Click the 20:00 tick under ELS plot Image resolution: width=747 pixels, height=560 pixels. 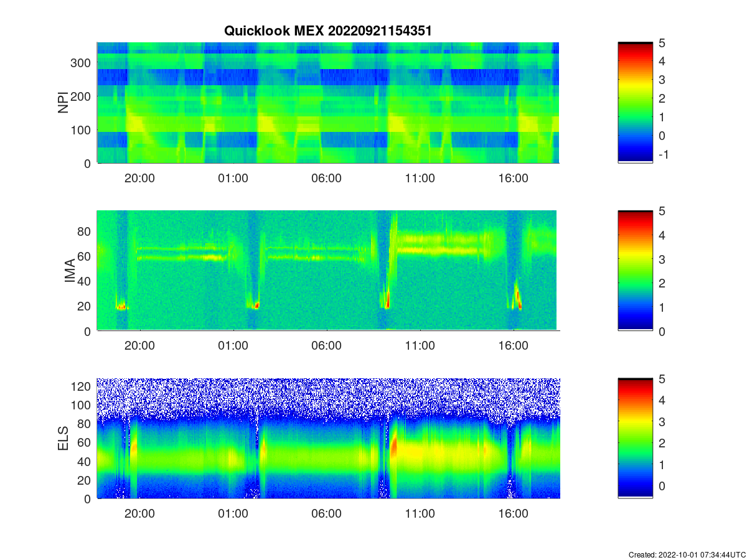(x=139, y=513)
